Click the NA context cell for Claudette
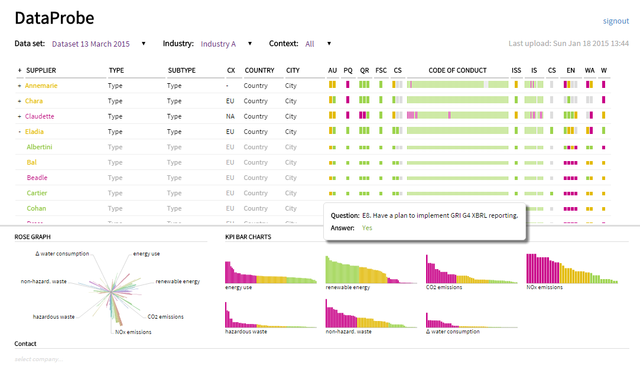Screen dimensions: 640x370 pos(230,117)
